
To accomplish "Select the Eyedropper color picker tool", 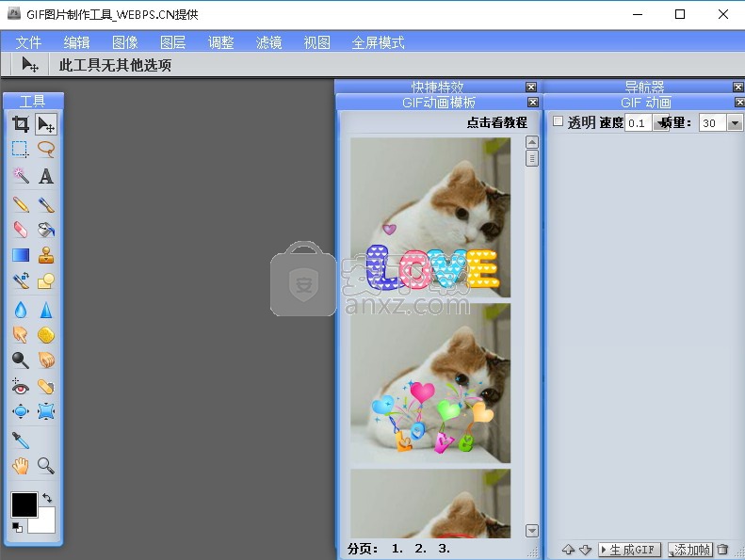I will coord(21,440).
